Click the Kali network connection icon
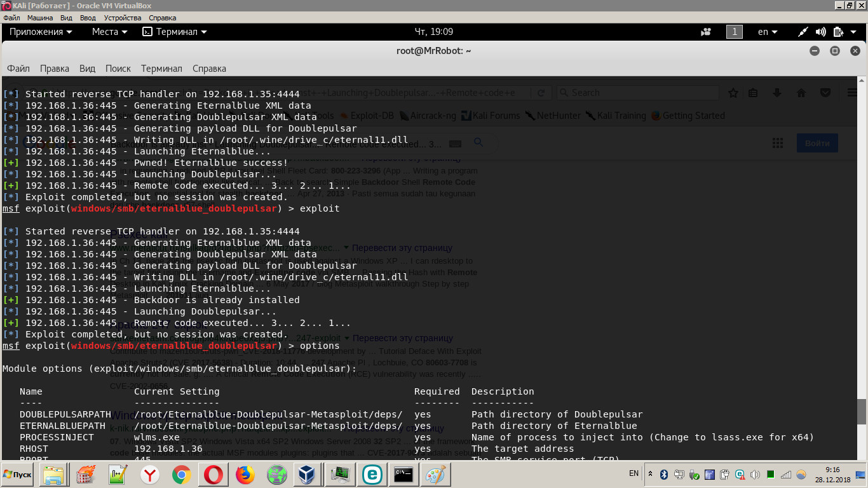Image resolution: width=868 pixels, height=488 pixels. coord(804,32)
